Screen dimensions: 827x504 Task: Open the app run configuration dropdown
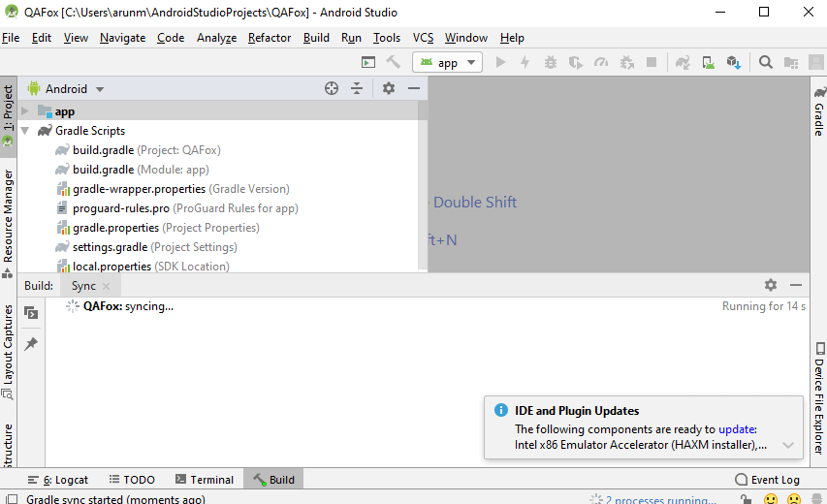(x=447, y=62)
